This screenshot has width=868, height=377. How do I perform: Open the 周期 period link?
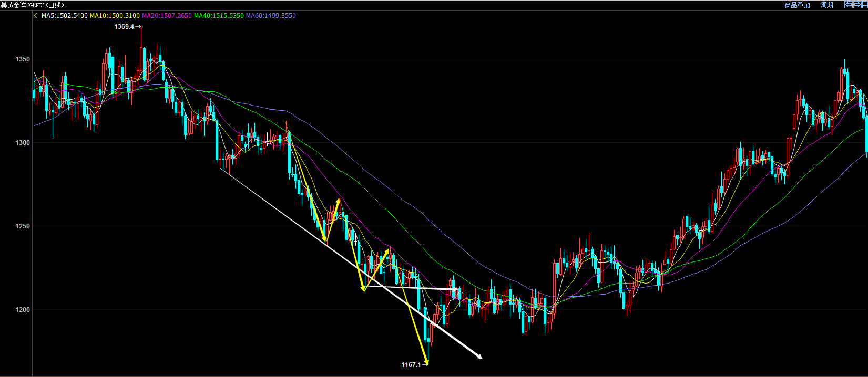[x=826, y=5]
